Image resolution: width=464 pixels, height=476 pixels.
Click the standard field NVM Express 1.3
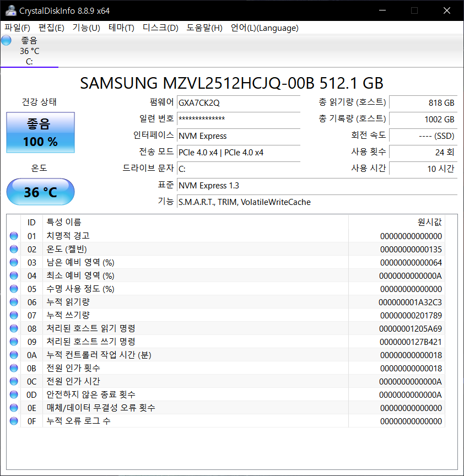[x=317, y=185]
